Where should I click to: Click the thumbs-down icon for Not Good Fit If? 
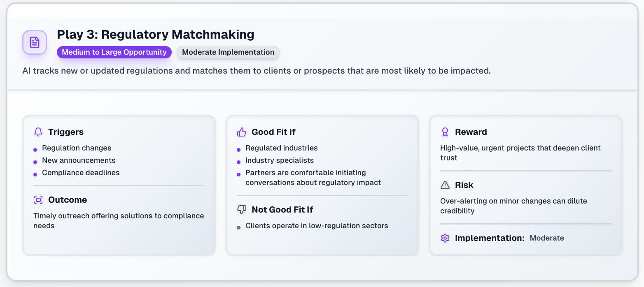coord(242,210)
